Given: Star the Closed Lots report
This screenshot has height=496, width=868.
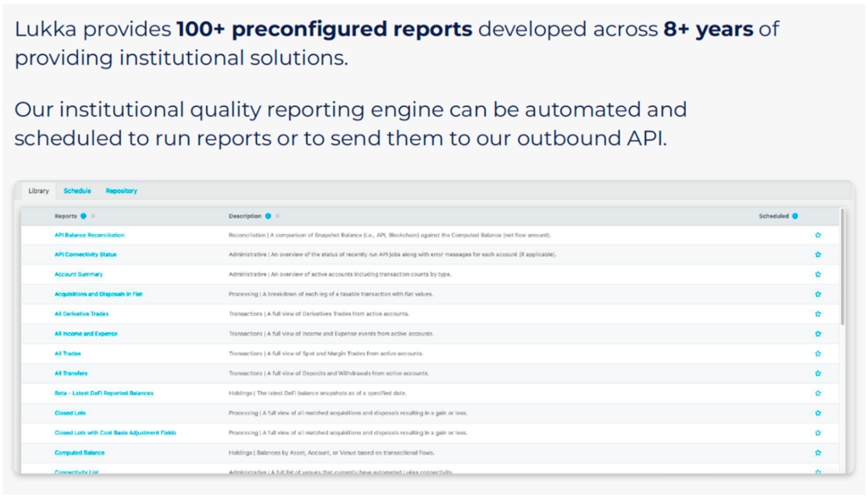Looking at the screenshot, I should (818, 414).
